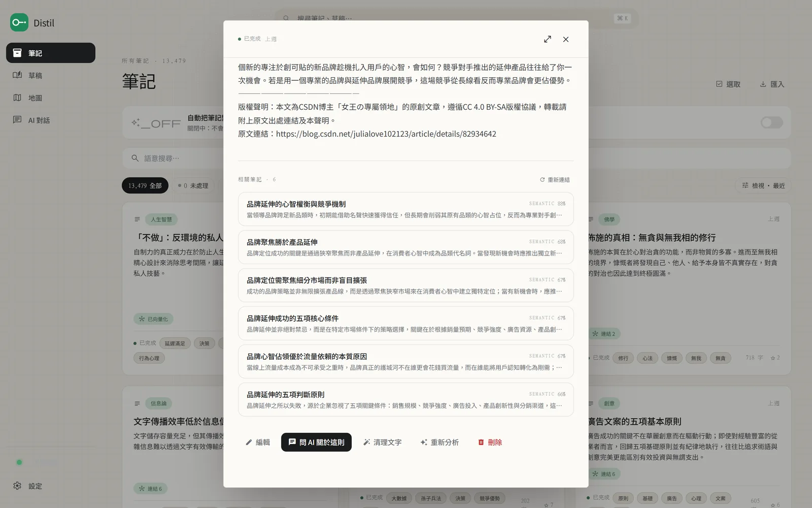Screen dimensions: 812x508
Task: Click 問 AI 關於這則 button
Action: [316, 442]
